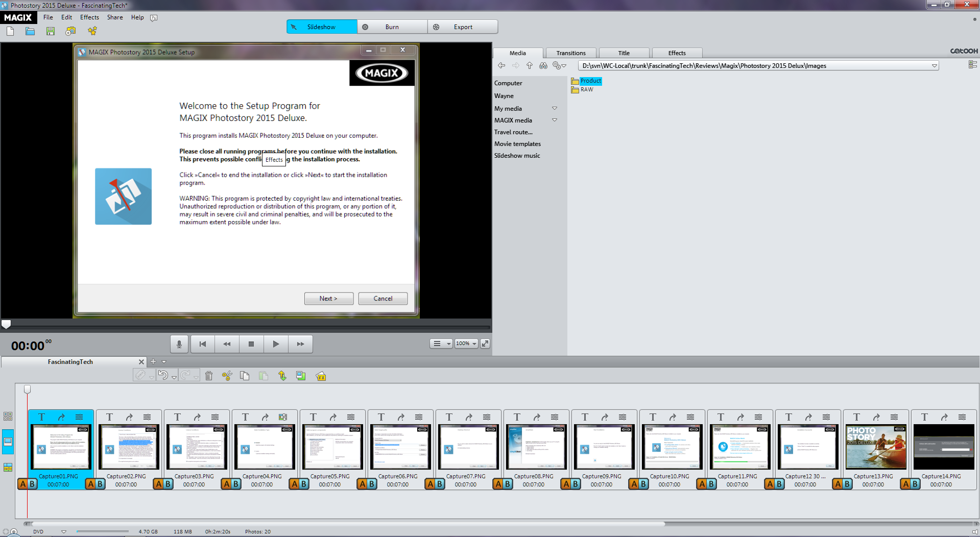Click the highlighted effects icon on Capture04.PNG
The width and height of the screenshot is (980, 537).
(x=283, y=417)
